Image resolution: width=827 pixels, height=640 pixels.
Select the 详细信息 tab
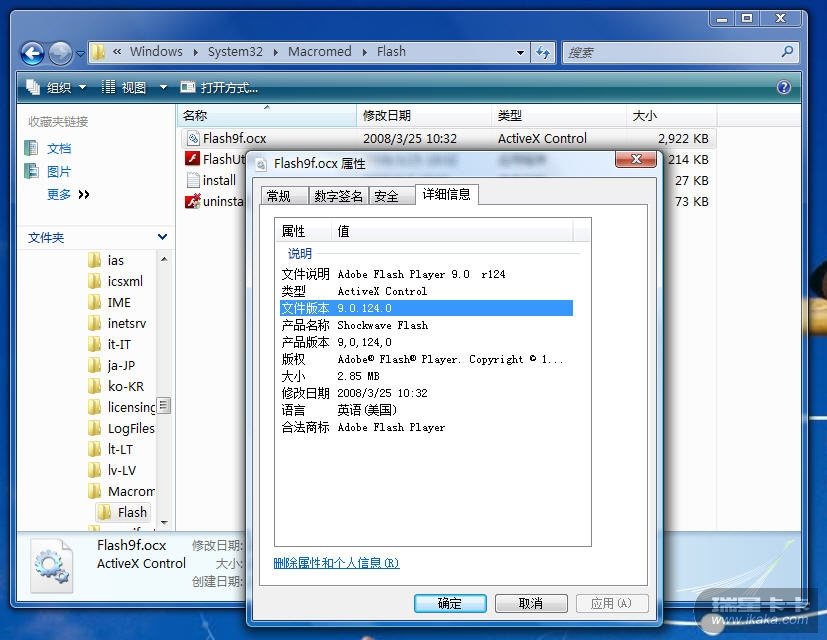447,194
